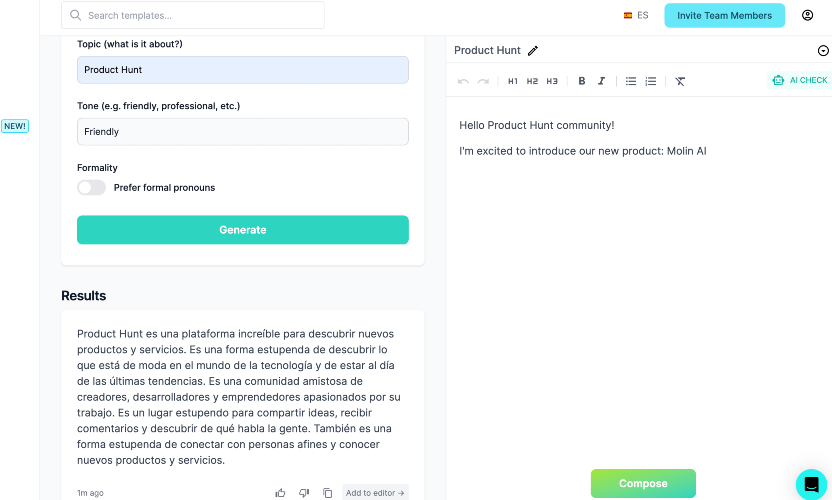Like the generated result with thumbs up

(x=281, y=493)
